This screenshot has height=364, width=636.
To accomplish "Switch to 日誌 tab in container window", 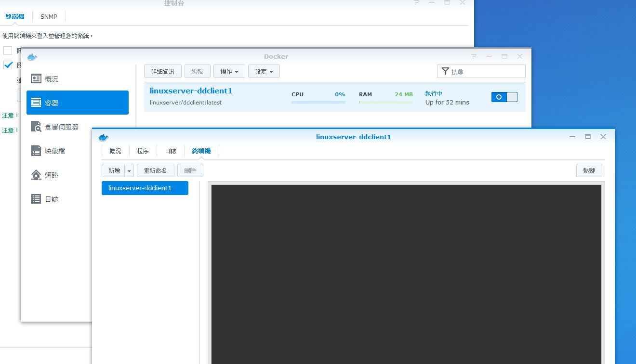I will click(171, 151).
